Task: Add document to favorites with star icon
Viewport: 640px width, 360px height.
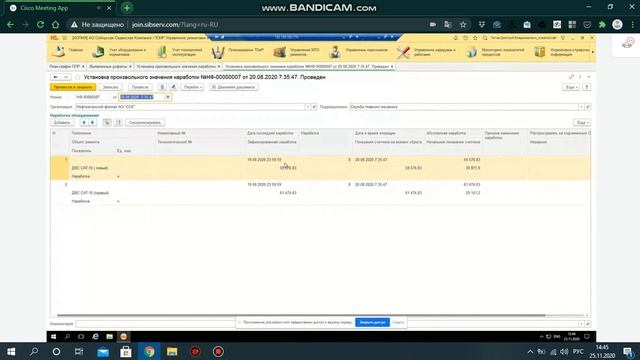Action: coord(78,77)
